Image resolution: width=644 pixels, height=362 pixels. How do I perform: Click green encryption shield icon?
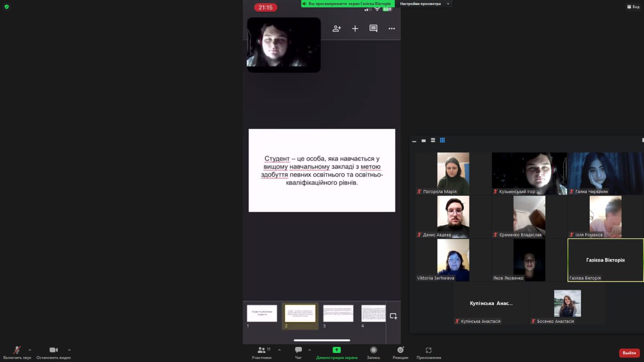[x=7, y=7]
